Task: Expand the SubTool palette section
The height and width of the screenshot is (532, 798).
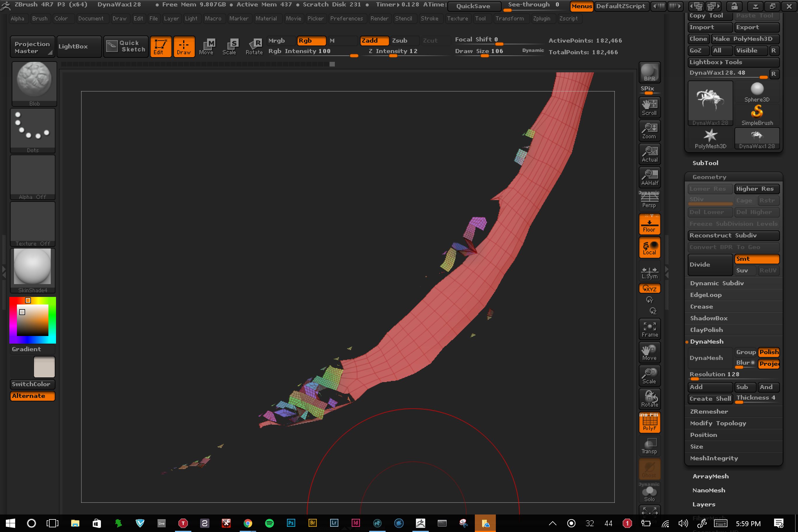Action: coord(705,163)
